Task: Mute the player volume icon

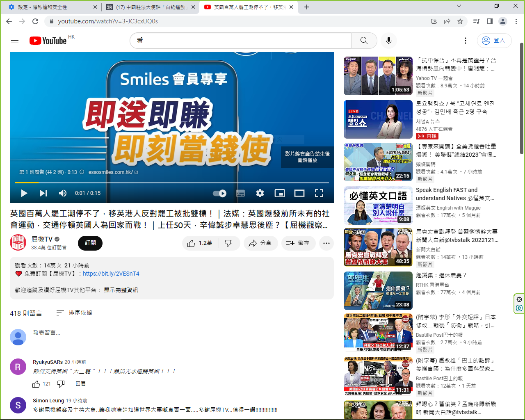Action: tap(63, 193)
